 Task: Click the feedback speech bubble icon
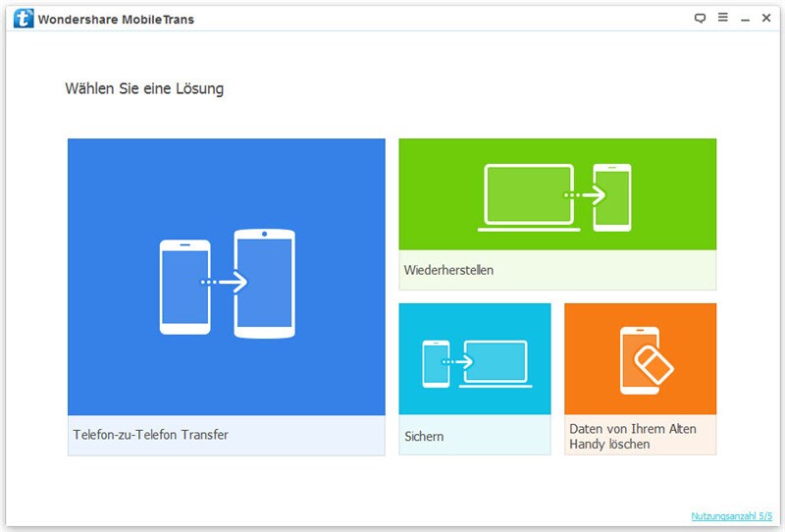click(700, 19)
